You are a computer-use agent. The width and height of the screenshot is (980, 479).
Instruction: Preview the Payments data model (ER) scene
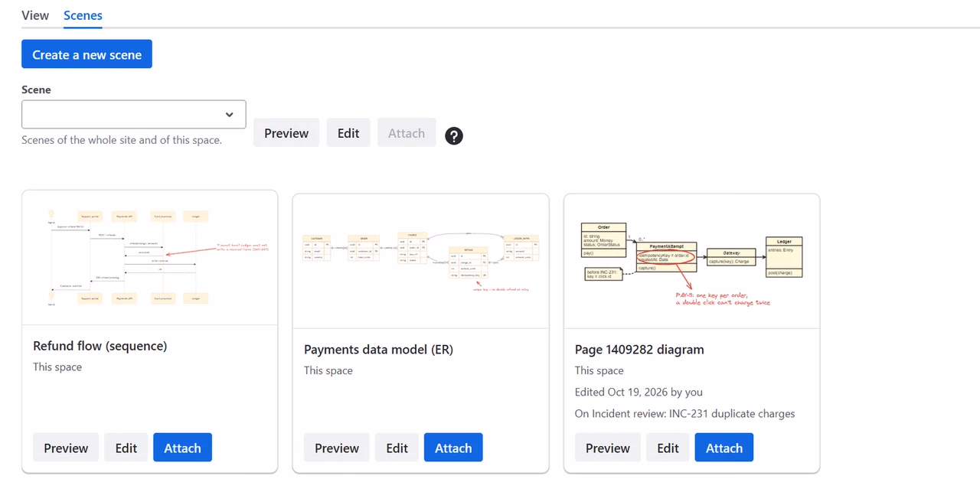click(337, 448)
